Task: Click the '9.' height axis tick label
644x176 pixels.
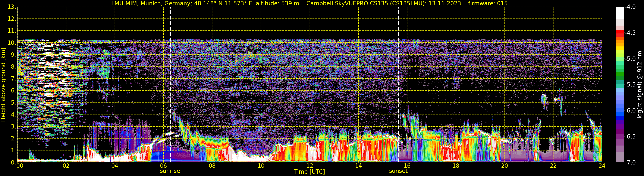Action: coord(13,55)
